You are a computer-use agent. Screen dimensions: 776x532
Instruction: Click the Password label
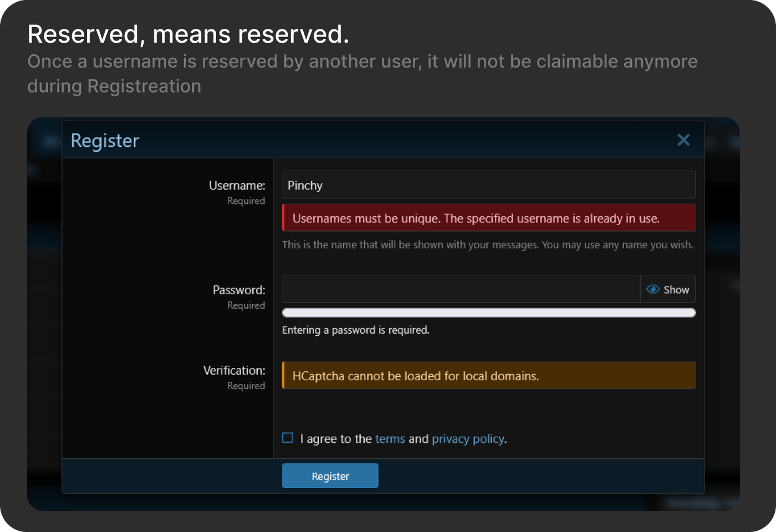click(239, 290)
